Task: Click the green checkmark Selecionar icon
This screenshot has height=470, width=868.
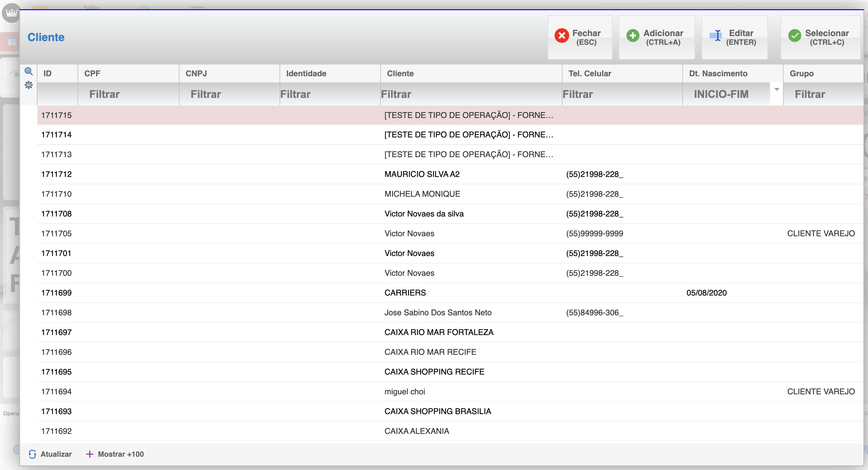Action: coord(794,36)
